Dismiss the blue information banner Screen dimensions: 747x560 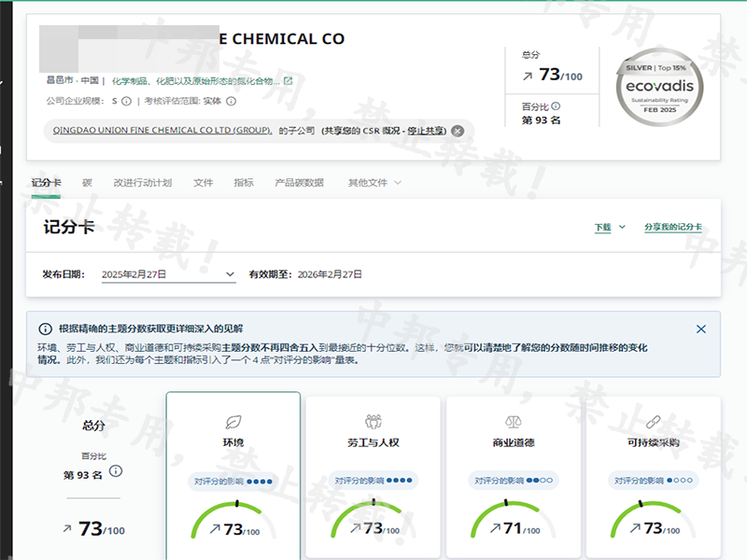pyautogui.click(x=701, y=329)
